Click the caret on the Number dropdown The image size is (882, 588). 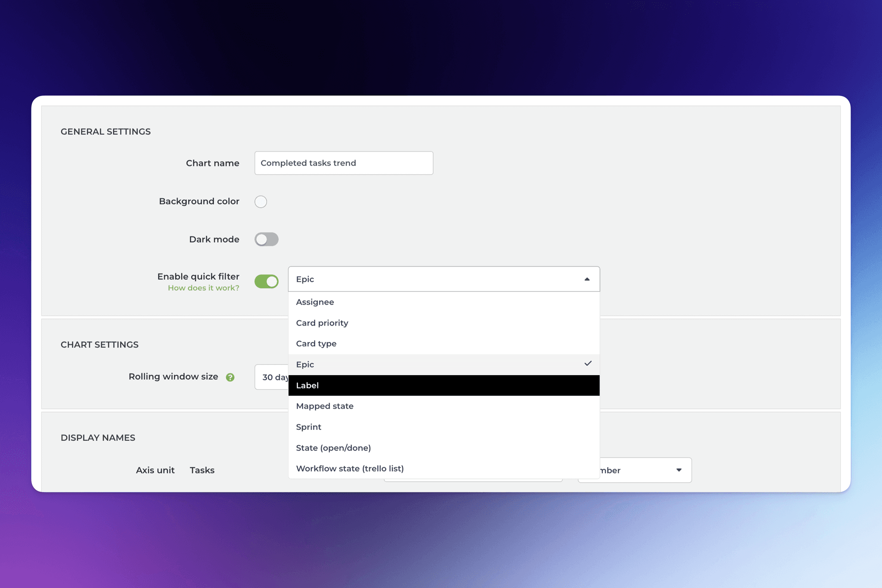[679, 470]
